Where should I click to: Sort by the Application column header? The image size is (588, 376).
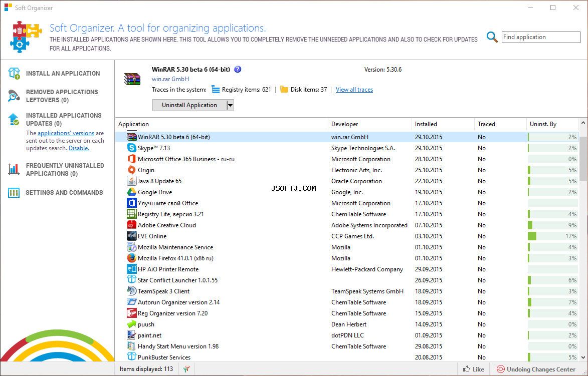(x=222, y=124)
